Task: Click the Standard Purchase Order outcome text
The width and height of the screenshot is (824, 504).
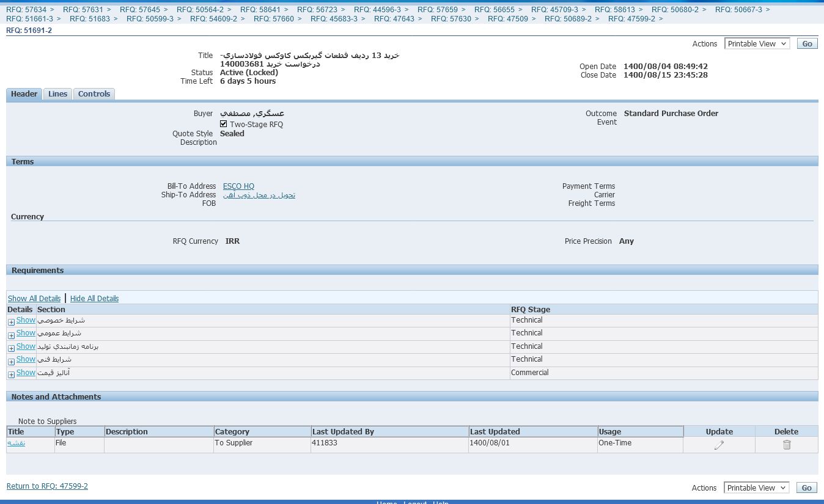Action: tap(671, 114)
